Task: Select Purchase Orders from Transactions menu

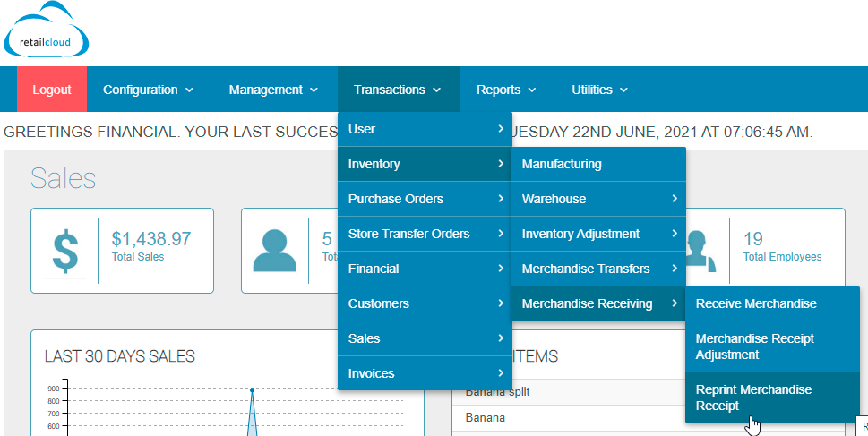Action: [425, 199]
